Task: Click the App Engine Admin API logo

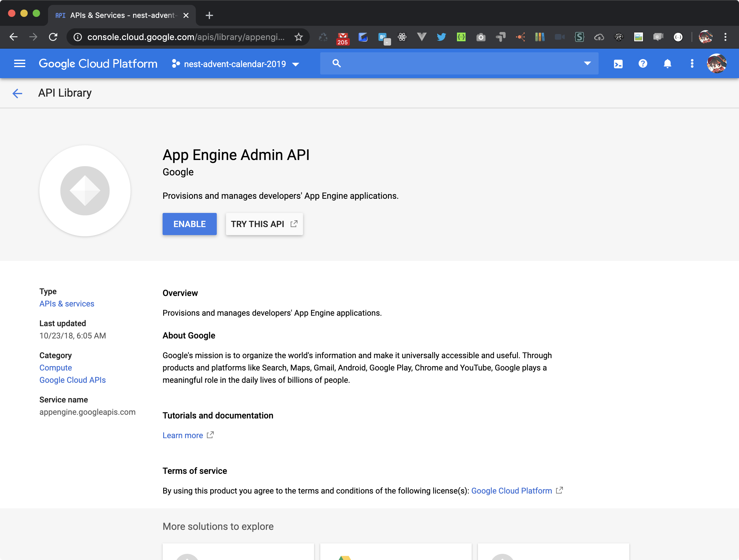Action: (85, 191)
